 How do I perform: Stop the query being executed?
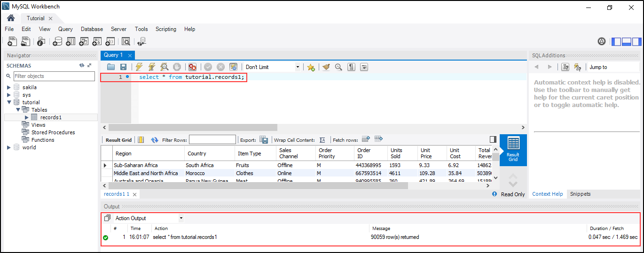click(x=177, y=67)
